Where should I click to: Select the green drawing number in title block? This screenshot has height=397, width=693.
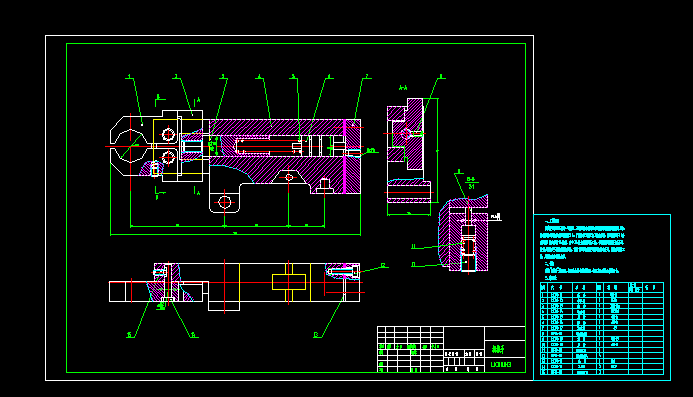[x=501, y=365]
